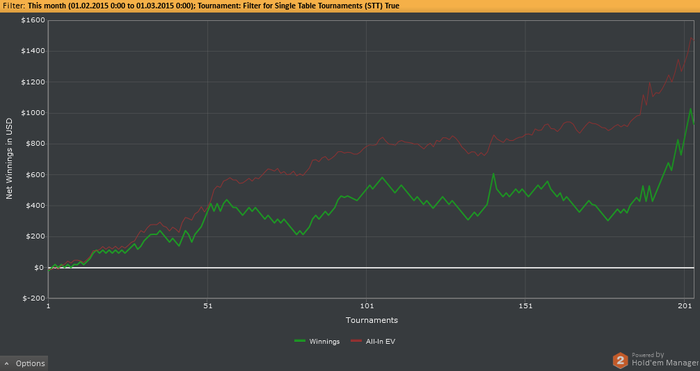Click the $200 axis label
700x371 pixels.
[35, 237]
